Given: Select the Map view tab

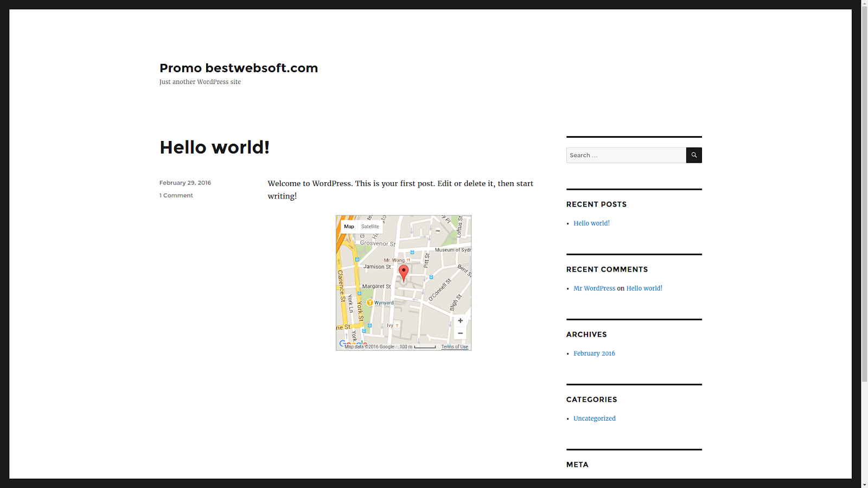Looking at the screenshot, I should point(349,227).
